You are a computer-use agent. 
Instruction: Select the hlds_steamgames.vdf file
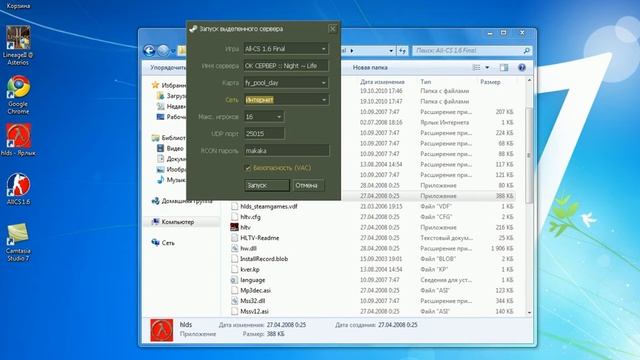pos(269,207)
